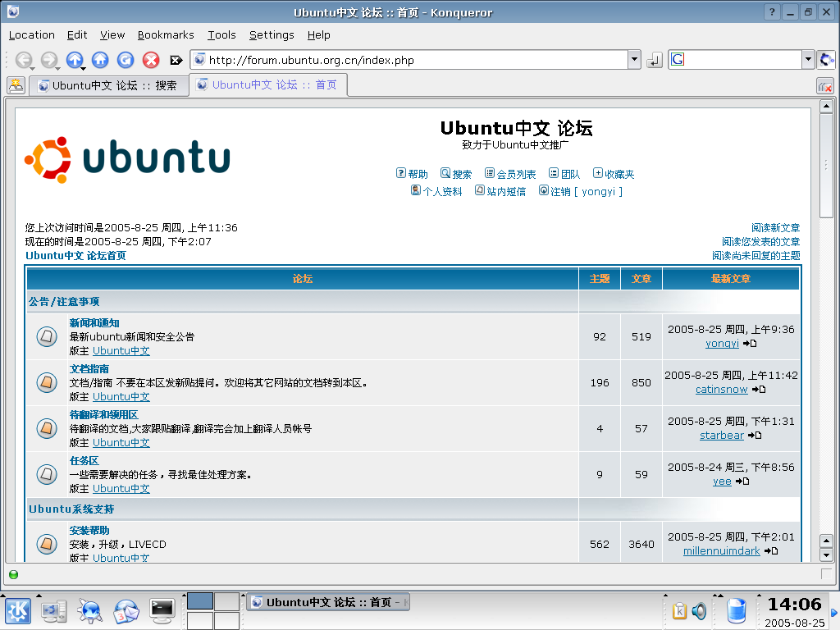Open the 阅读尚未回复的主题 link
This screenshot has width=840, height=630.
pos(756,256)
